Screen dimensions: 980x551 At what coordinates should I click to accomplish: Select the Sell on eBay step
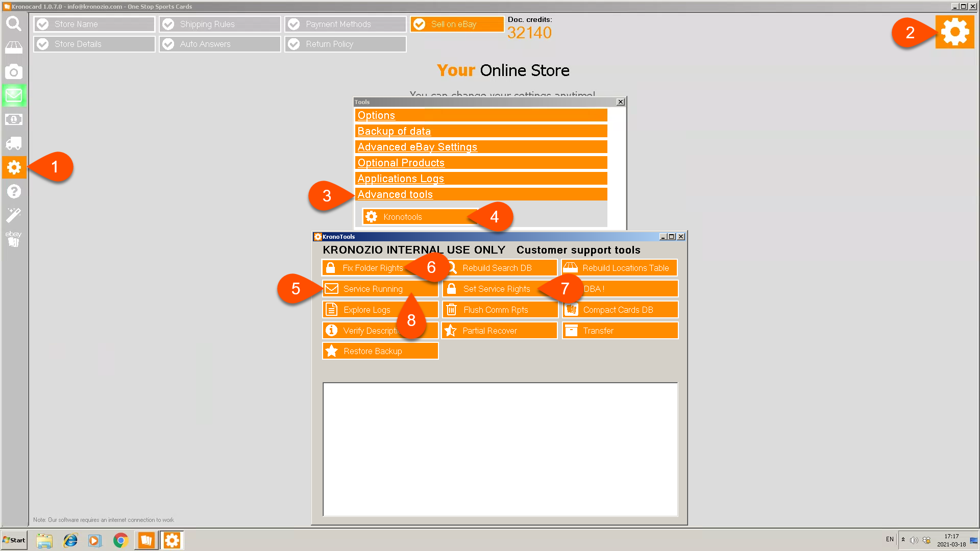[x=457, y=24]
